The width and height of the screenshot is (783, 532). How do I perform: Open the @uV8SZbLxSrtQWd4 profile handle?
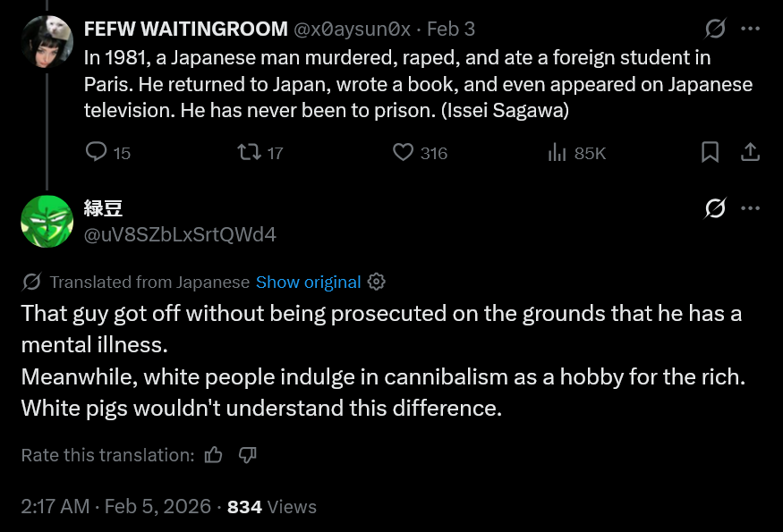180,234
